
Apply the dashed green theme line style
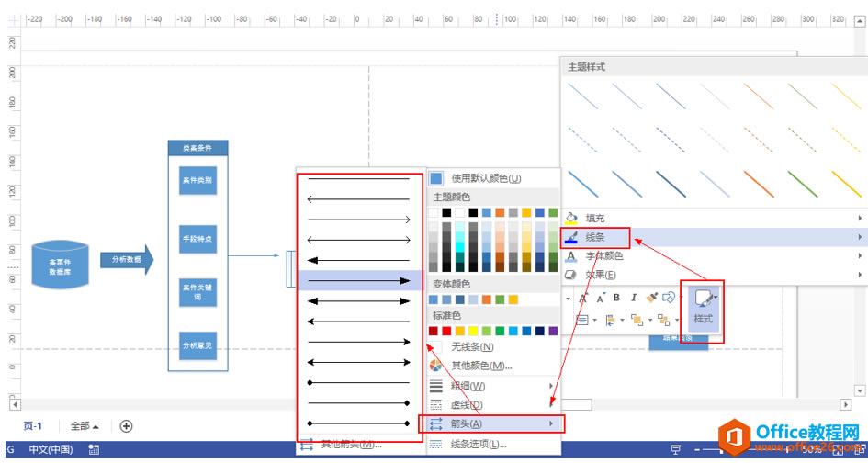pos(803,140)
